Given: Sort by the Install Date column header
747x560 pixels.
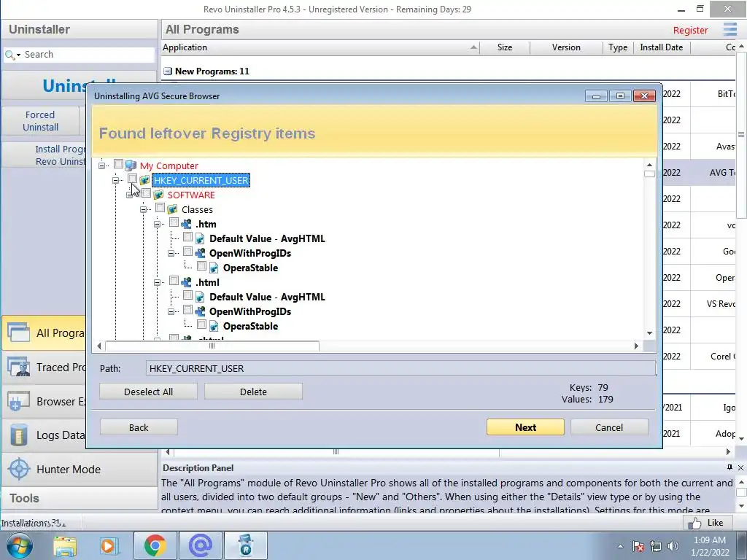Looking at the screenshot, I should (x=662, y=47).
